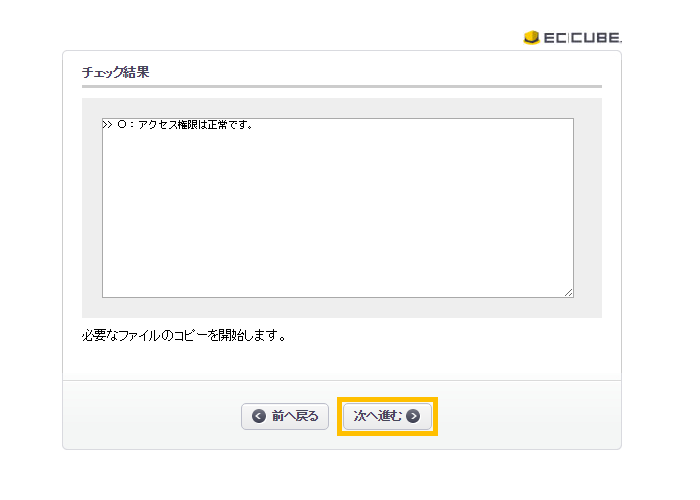Focus the check result text area
Image resolution: width=700 pixels, height=500 pixels.
coord(337,210)
